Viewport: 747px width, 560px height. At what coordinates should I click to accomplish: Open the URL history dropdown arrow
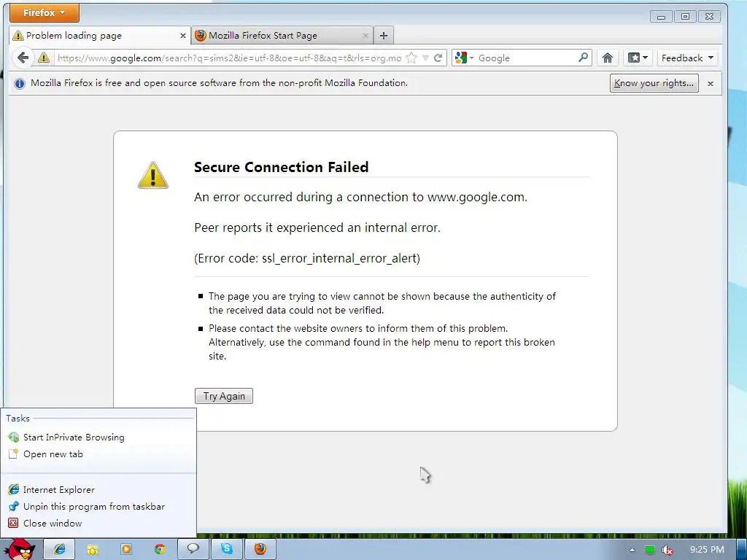click(x=425, y=58)
